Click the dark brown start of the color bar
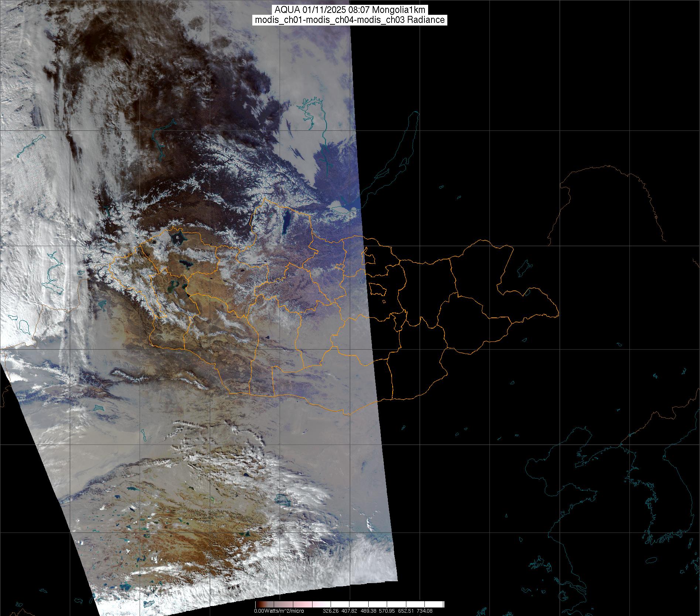 pos(258,605)
